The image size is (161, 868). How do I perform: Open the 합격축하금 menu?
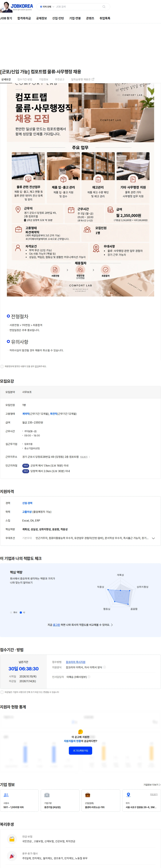(24, 18)
